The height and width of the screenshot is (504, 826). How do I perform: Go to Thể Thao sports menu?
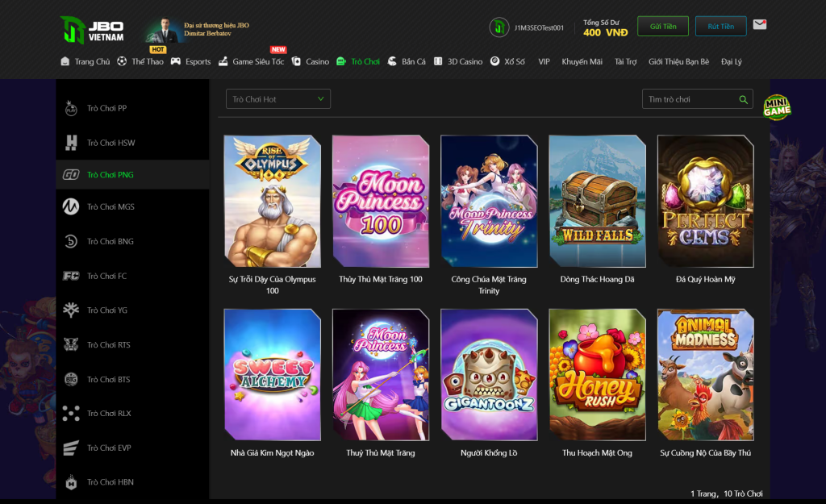140,61
